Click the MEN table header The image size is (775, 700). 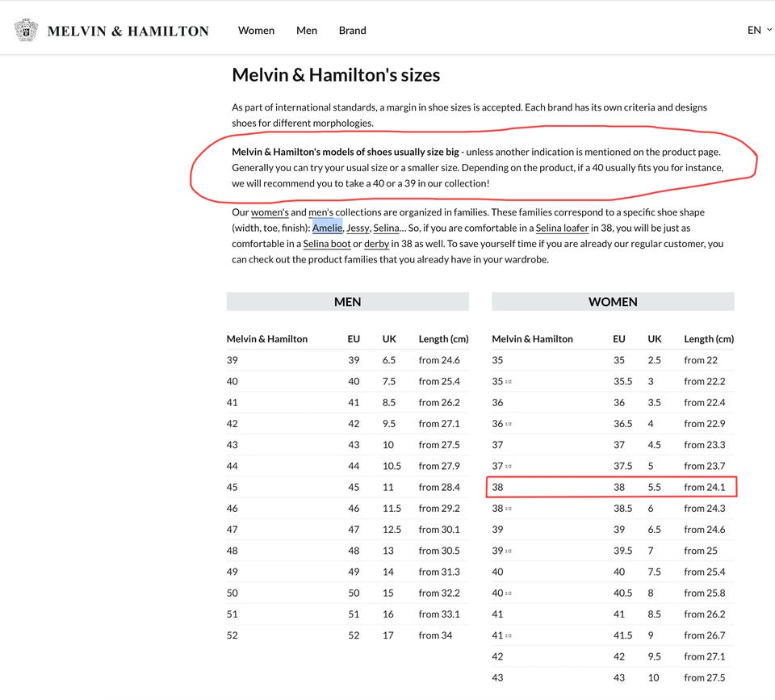click(x=347, y=301)
